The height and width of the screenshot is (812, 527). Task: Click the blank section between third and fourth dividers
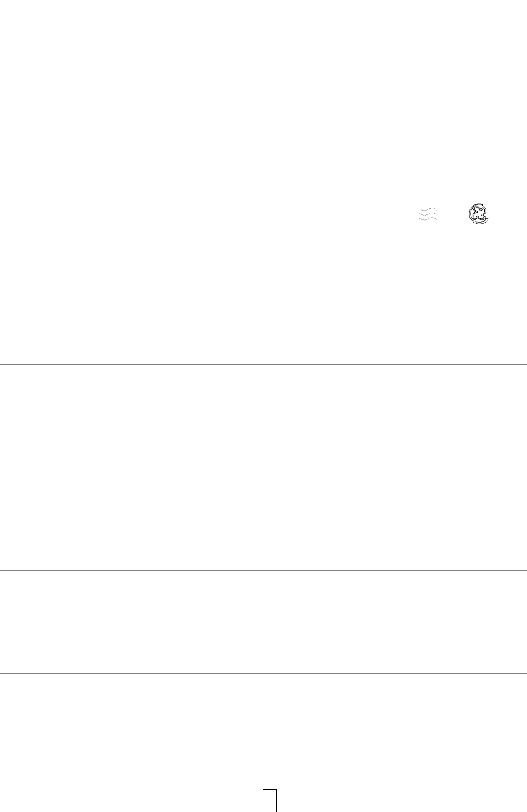pyautogui.click(x=263, y=621)
